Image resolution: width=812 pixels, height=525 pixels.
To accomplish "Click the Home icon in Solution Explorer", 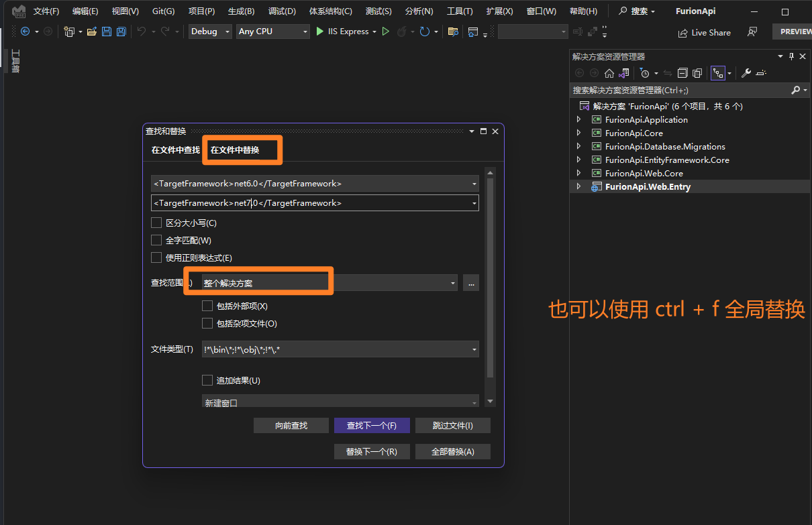I will [x=609, y=73].
